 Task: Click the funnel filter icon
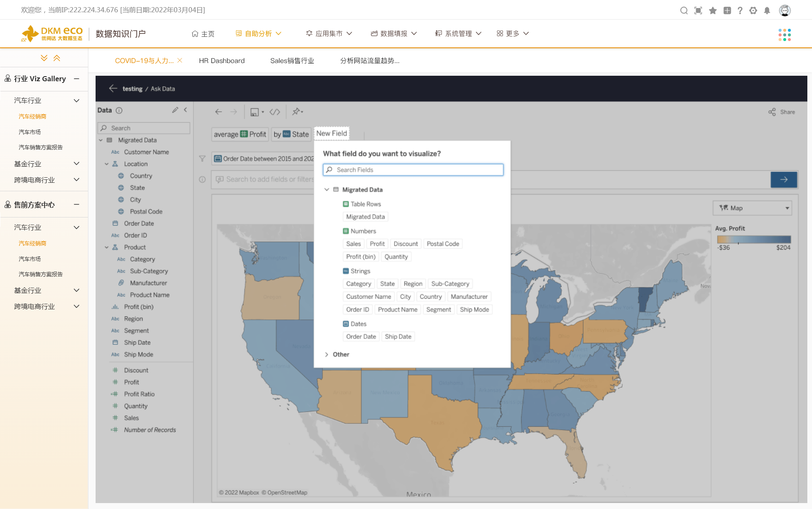[202, 159]
